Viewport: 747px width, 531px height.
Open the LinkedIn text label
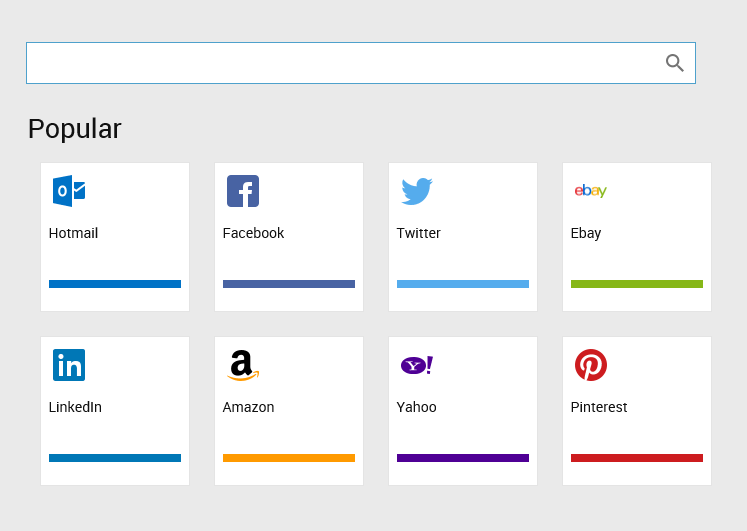tap(75, 407)
